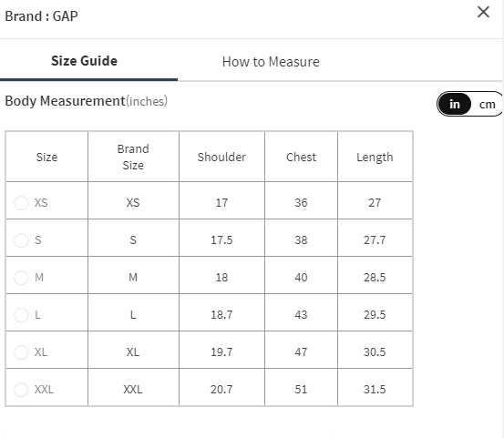The height and width of the screenshot is (438, 504).
Task: Select inches on the unit toggle
Action: point(454,104)
